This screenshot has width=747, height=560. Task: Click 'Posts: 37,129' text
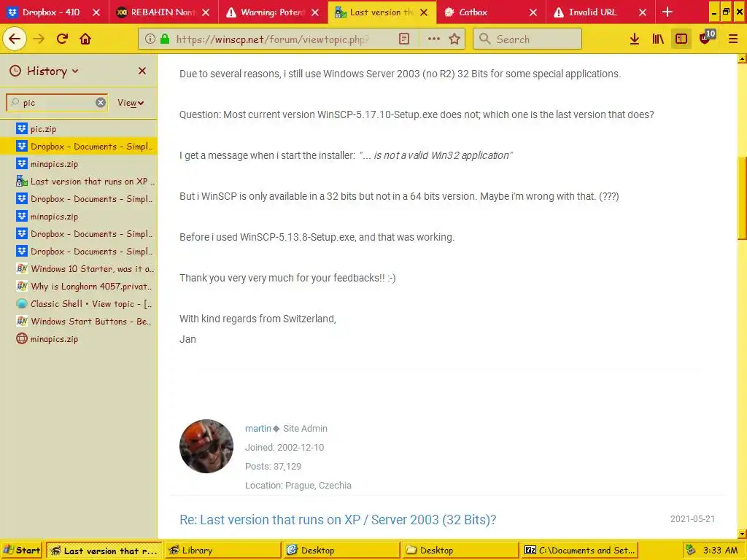(273, 466)
